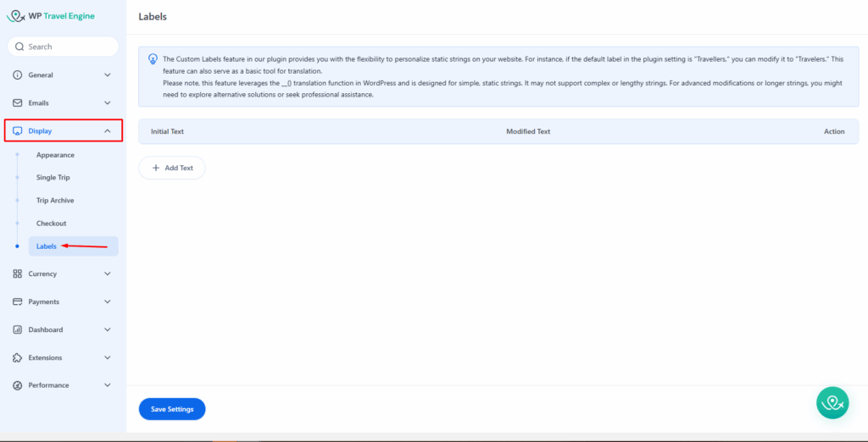Viewport: 868px width, 442px height.
Task: Click the Performance gauge icon
Action: (x=18, y=385)
